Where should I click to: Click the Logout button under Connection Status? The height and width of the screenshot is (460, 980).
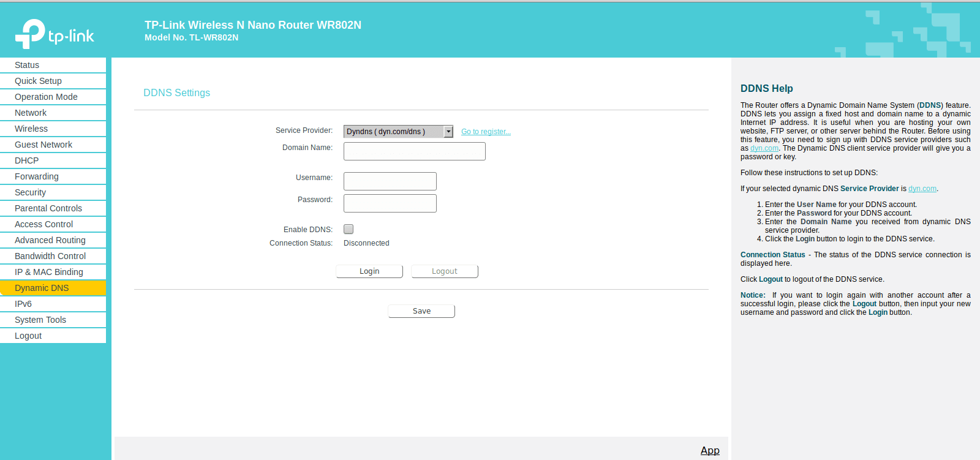445,271
